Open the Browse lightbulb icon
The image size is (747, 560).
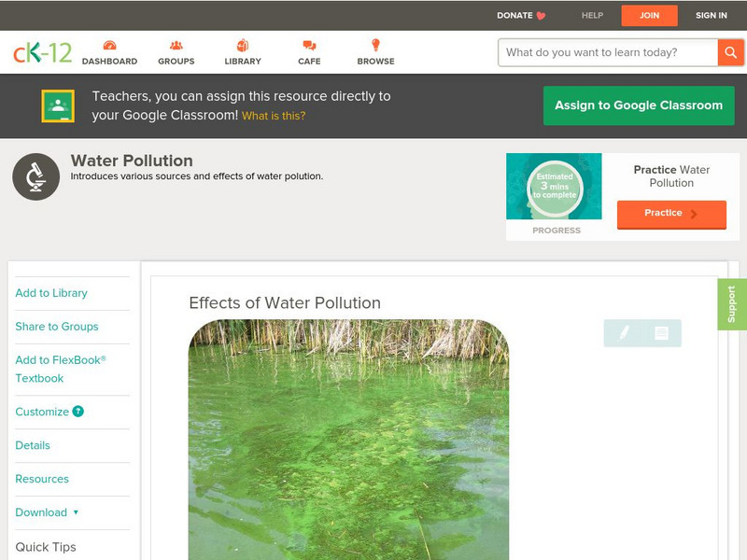tap(375, 46)
